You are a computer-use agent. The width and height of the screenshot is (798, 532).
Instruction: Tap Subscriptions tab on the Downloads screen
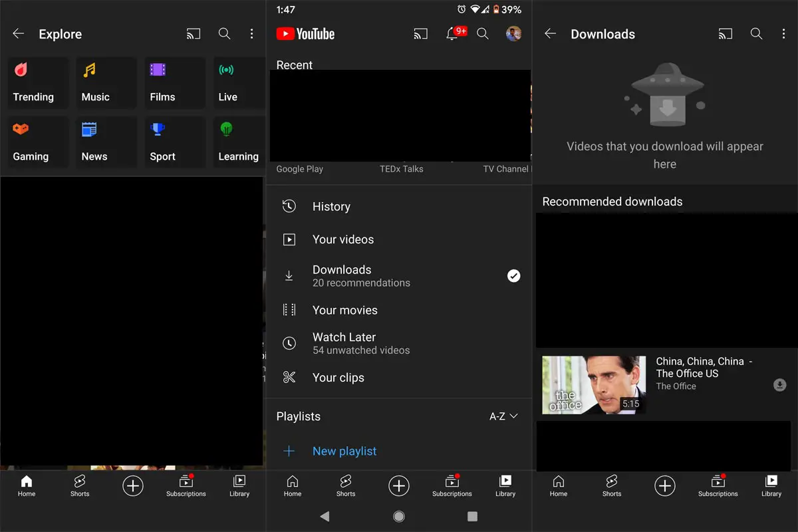718,486
